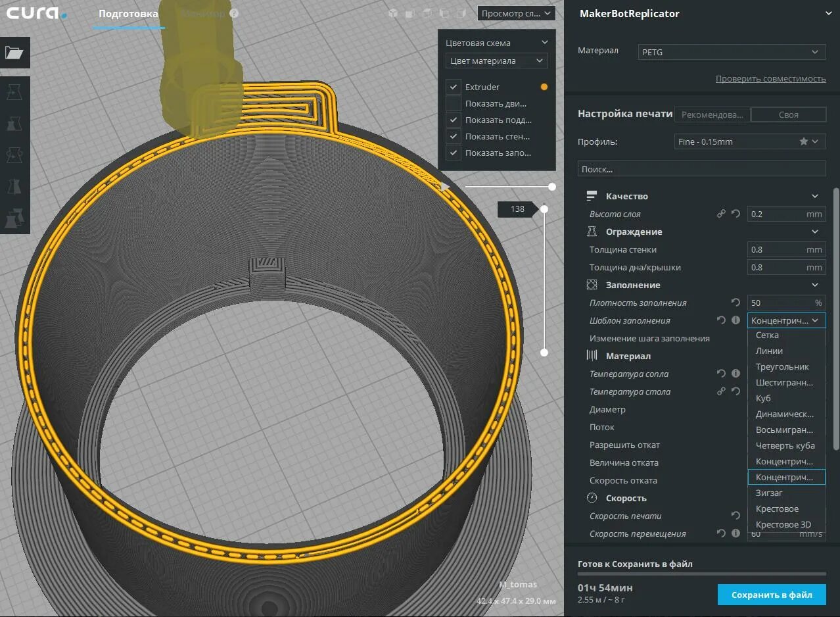This screenshot has width=840, height=617.
Task: Choose Четверть куба infill pattern
Action: pos(787,445)
